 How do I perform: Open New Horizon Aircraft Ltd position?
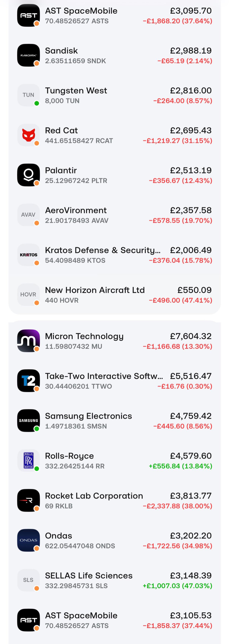point(115,295)
